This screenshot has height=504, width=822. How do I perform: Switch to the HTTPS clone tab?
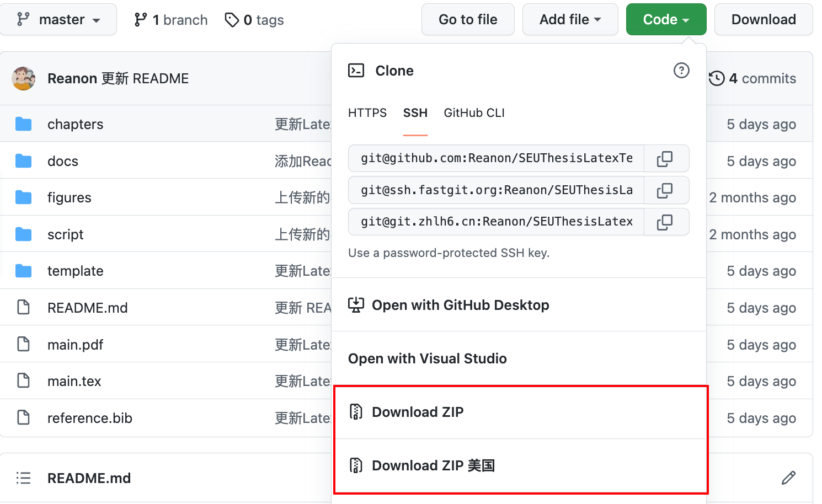[x=367, y=112]
